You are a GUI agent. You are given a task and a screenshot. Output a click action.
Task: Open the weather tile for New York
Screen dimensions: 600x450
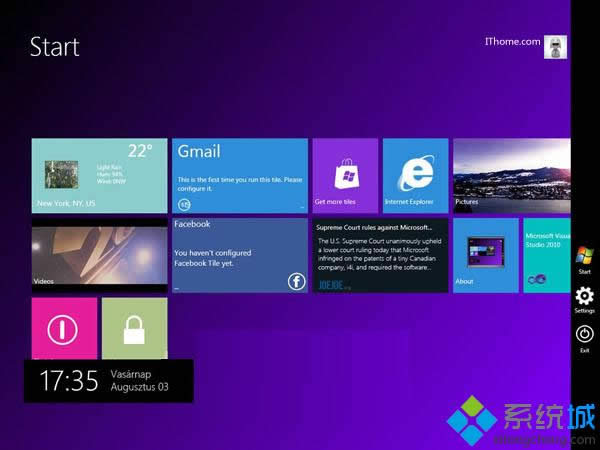pyautogui.click(x=99, y=176)
